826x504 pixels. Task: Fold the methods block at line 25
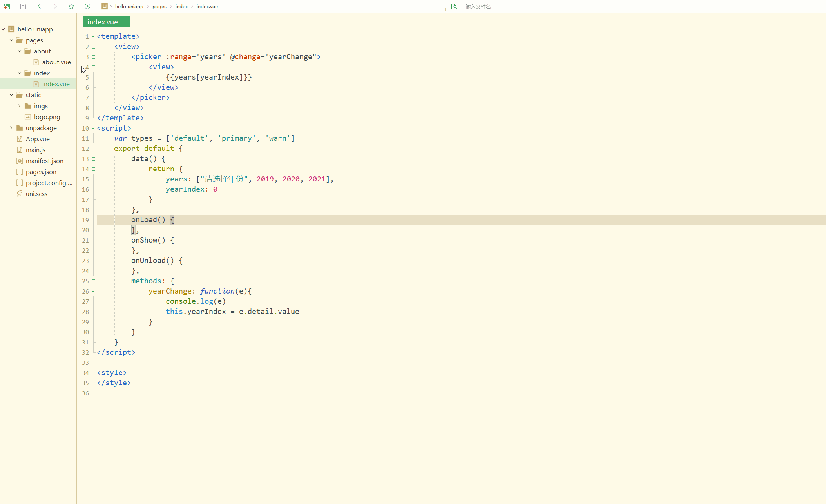pos(94,281)
